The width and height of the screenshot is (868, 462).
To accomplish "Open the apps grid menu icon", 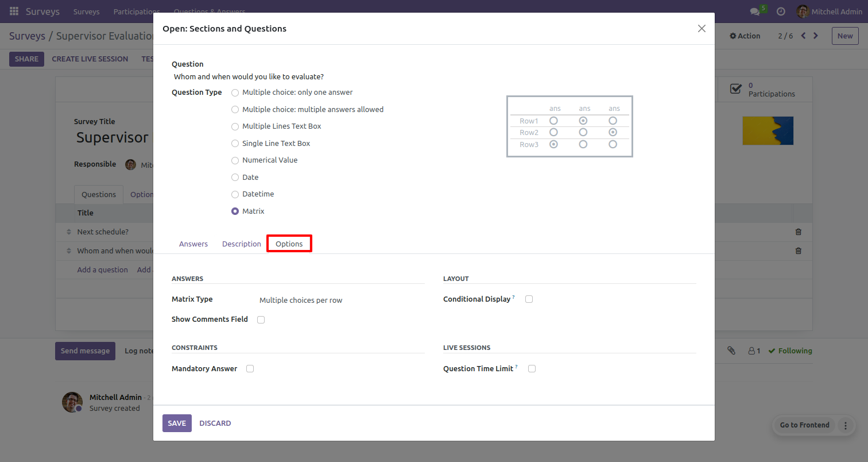I will pos(14,11).
